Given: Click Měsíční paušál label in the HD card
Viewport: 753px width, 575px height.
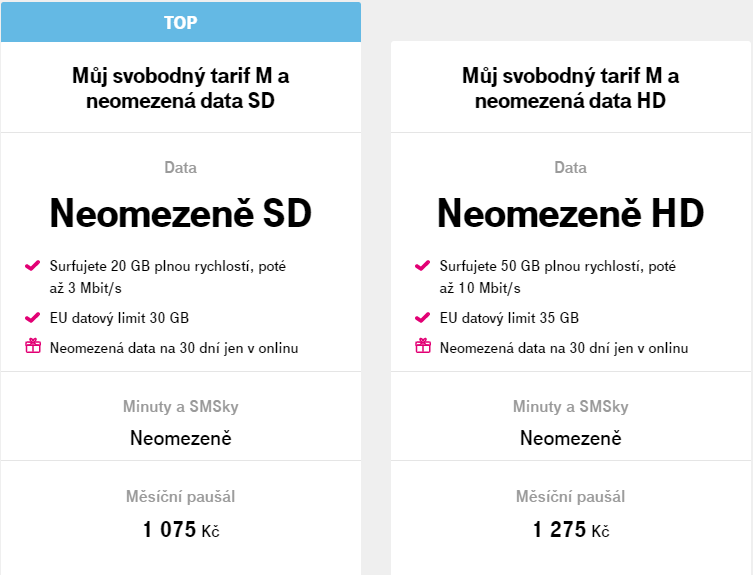Looking at the screenshot, I should pyautogui.click(x=570, y=496).
